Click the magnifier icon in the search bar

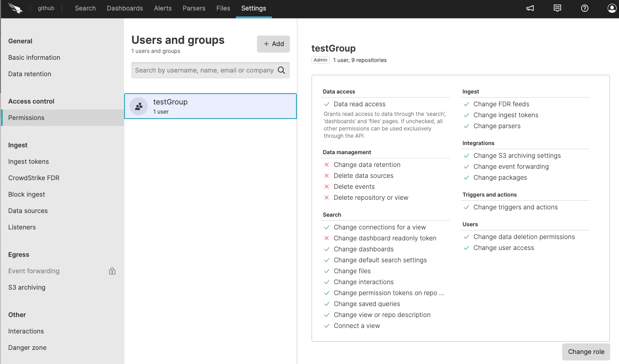(282, 70)
